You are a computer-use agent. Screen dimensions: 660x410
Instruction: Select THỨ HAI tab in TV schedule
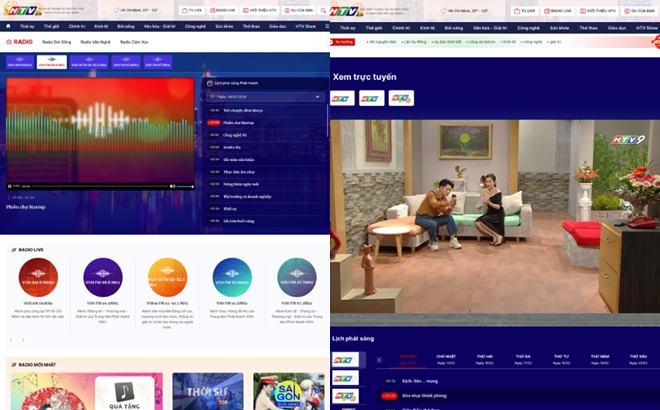[x=485, y=359]
